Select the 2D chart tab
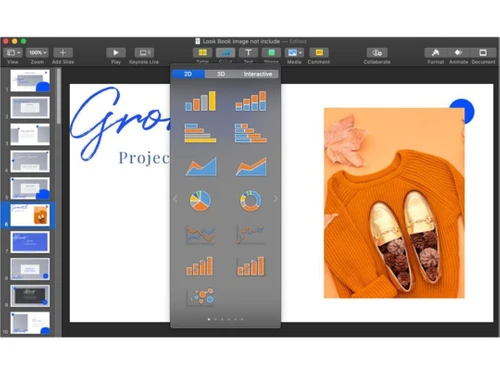500x375 pixels. tap(188, 74)
